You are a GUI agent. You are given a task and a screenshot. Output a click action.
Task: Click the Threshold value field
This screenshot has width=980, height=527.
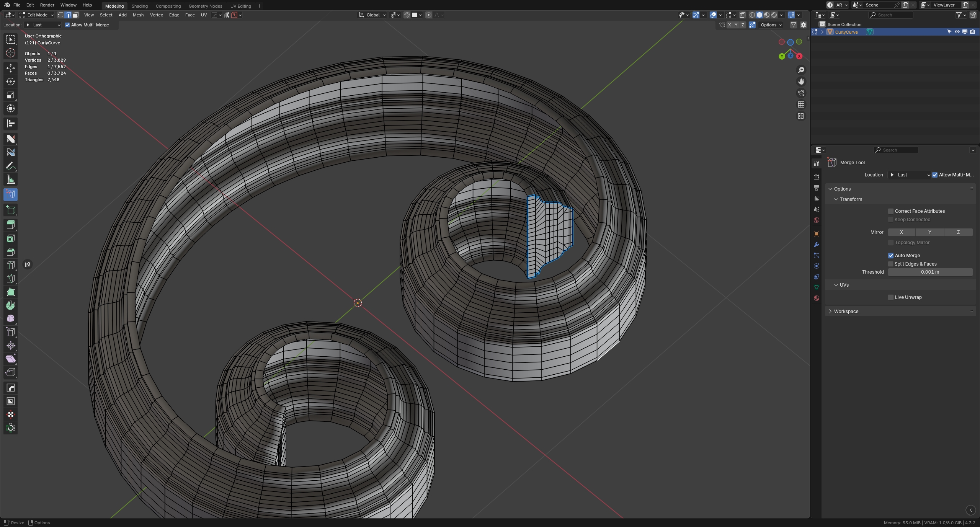coord(930,272)
